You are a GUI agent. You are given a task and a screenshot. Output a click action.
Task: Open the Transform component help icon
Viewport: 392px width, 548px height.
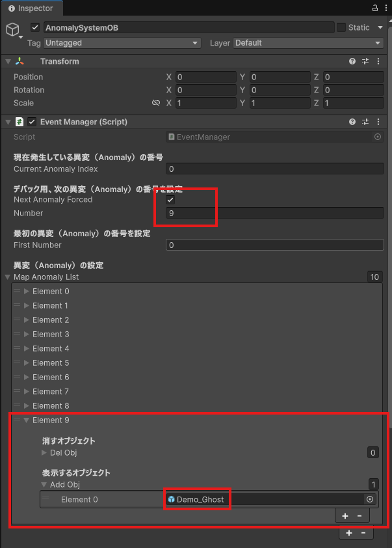pos(352,61)
